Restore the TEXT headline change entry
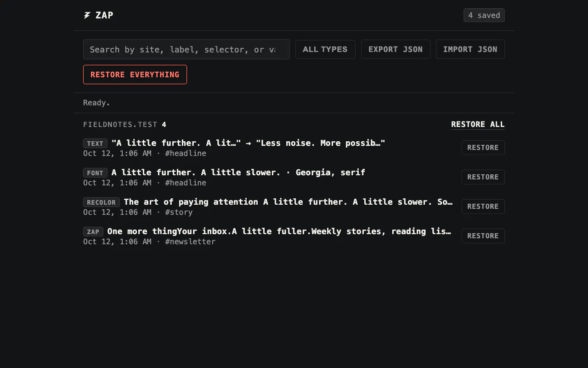The height and width of the screenshot is (368, 588). [483, 148]
